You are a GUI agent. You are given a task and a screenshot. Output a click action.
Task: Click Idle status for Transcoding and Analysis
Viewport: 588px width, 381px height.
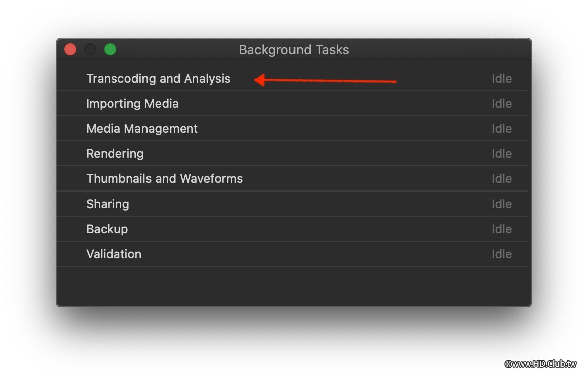click(x=501, y=79)
